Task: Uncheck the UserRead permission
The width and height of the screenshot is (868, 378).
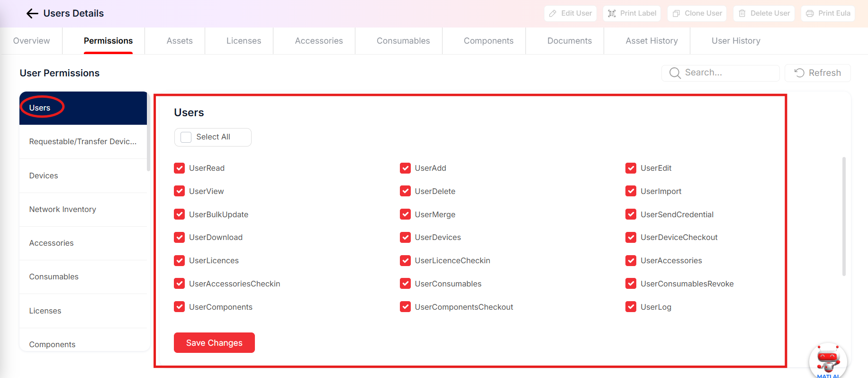Action: coord(179,168)
